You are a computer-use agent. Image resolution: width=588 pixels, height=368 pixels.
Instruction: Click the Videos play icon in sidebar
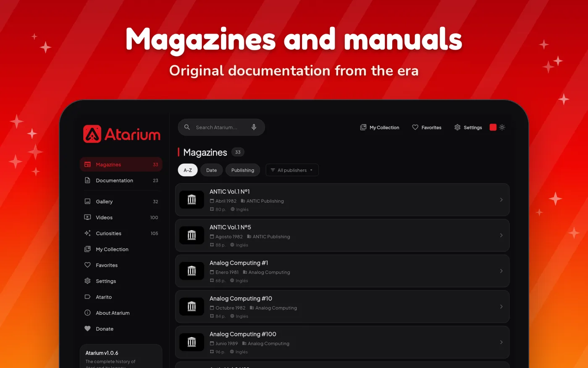pos(87,217)
